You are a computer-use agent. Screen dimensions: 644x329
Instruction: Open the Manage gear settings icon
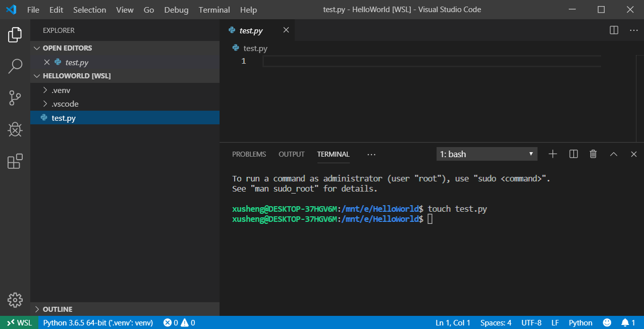(x=15, y=300)
